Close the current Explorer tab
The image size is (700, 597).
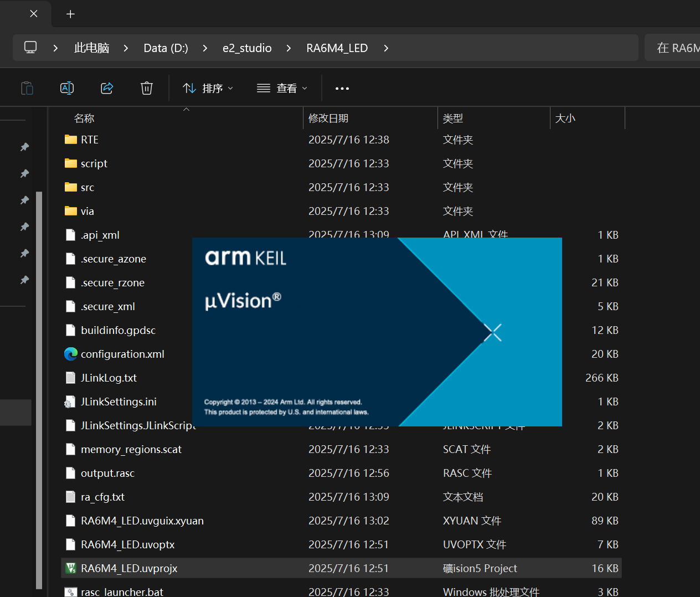(x=34, y=14)
